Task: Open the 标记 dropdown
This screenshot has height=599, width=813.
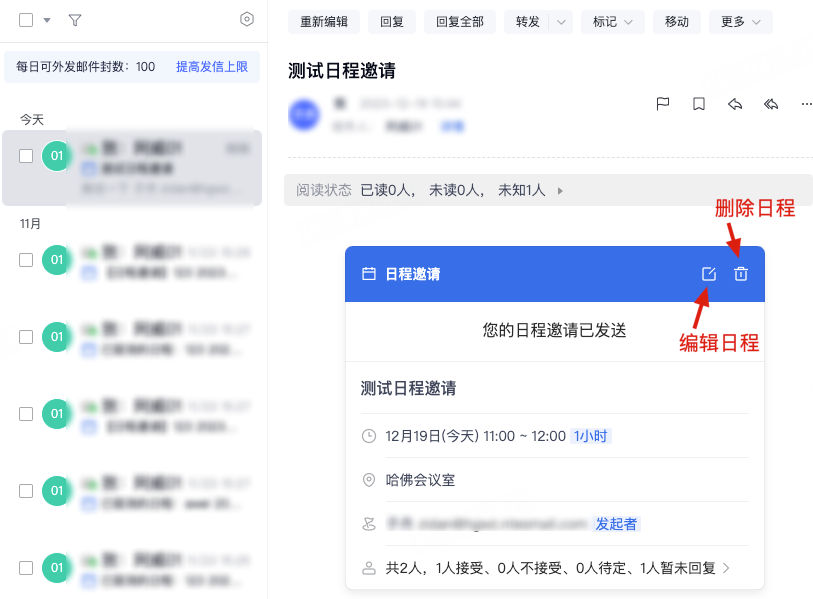Action: click(612, 22)
